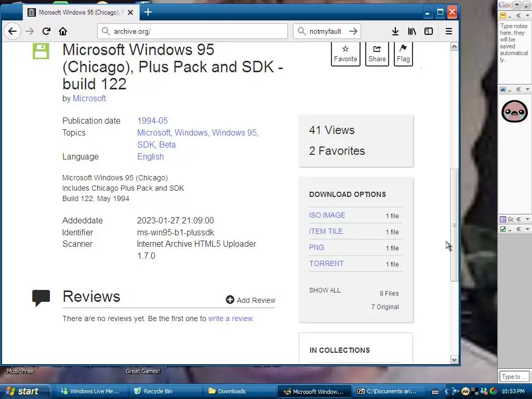The width and height of the screenshot is (532, 399).
Task: Close the Microsoft Windows 95 (Chicago) tab
Action: pyautogui.click(x=130, y=12)
